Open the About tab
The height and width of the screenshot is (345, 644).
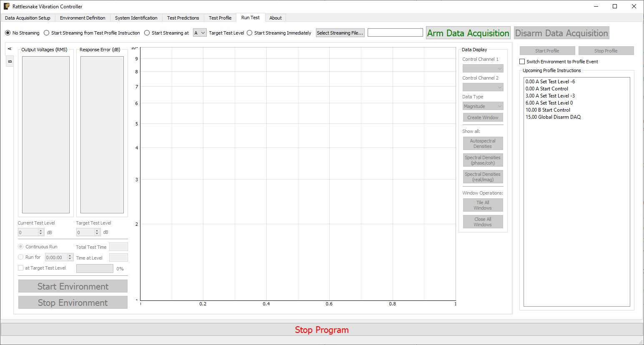pyautogui.click(x=276, y=17)
